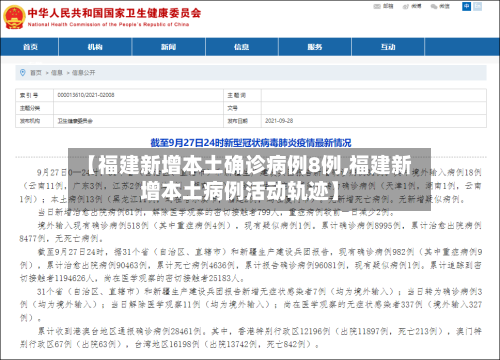The height and width of the screenshot is (360, 500).
Task: Select the 卫生健康委员会 publisher value
Action: click(75, 121)
